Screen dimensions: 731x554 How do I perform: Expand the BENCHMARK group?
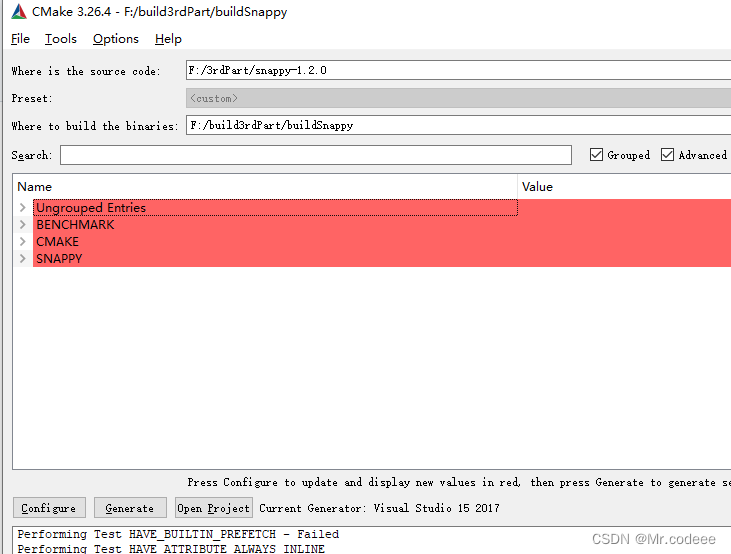click(22, 225)
